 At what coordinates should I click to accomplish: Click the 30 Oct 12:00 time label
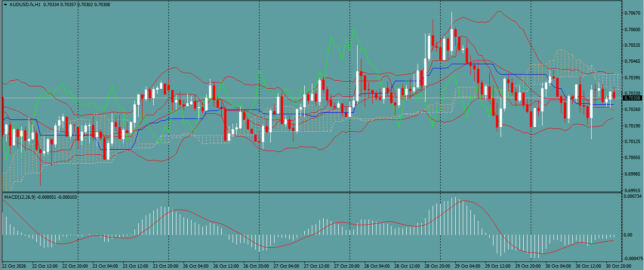click(x=588, y=266)
